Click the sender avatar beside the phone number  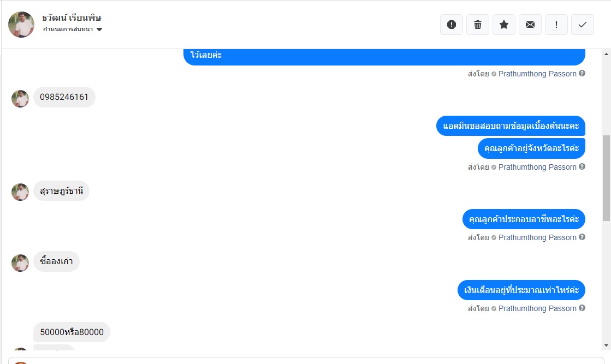(x=20, y=99)
